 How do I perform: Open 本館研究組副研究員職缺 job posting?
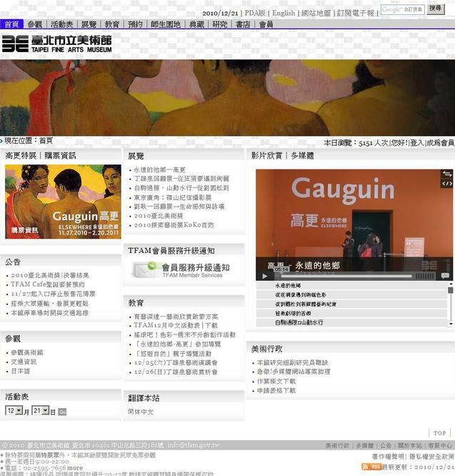point(292,363)
